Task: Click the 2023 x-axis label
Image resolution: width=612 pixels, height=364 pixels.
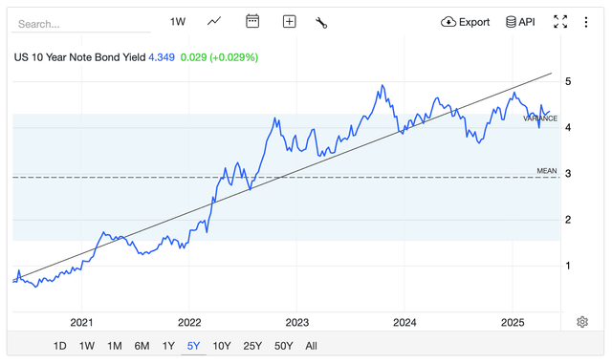Action: click(297, 323)
